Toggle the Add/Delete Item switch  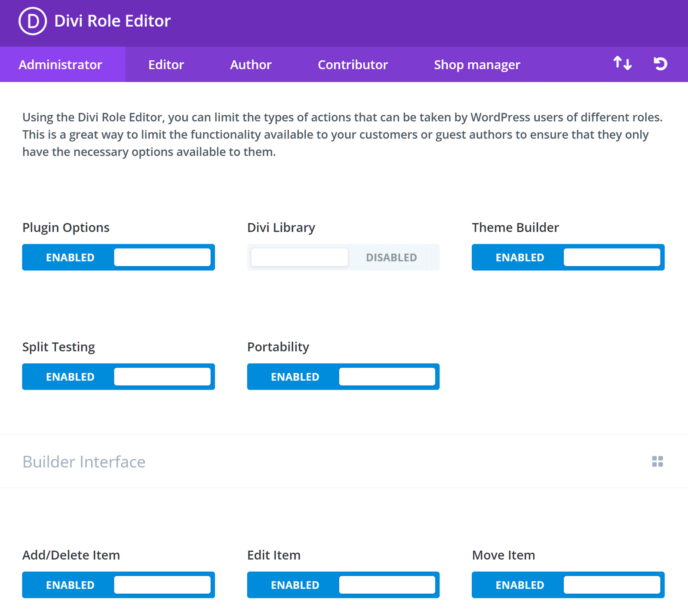[118, 585]
